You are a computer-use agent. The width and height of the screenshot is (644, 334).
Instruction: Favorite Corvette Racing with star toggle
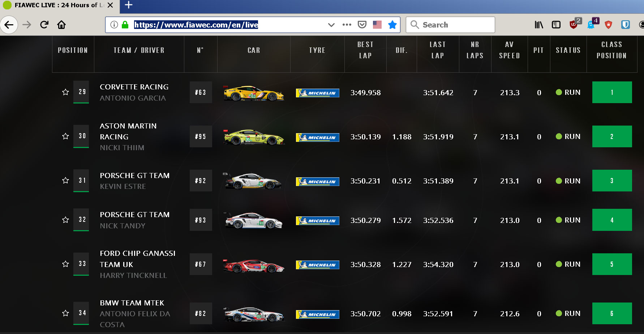pos(65,92)
